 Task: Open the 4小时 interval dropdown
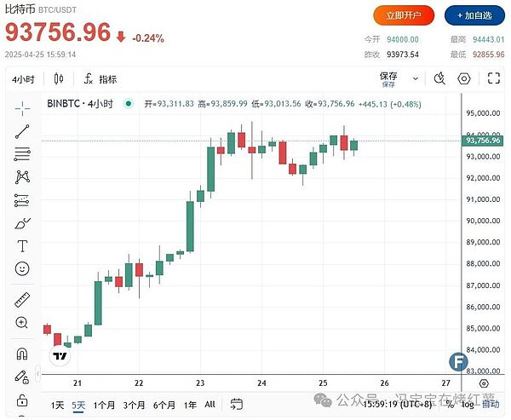click(22, 79)
